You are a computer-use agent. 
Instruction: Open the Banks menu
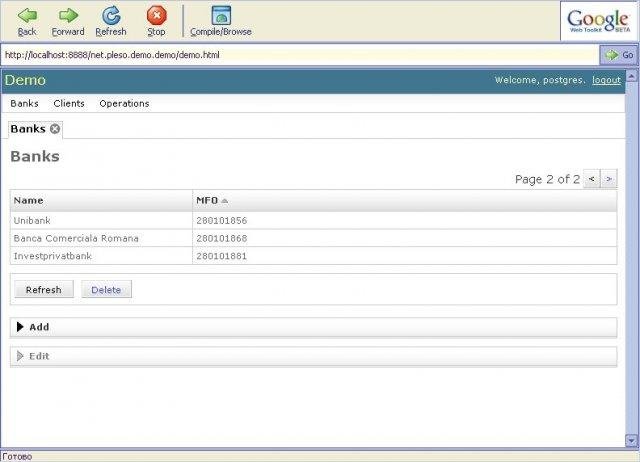(24, 103)
